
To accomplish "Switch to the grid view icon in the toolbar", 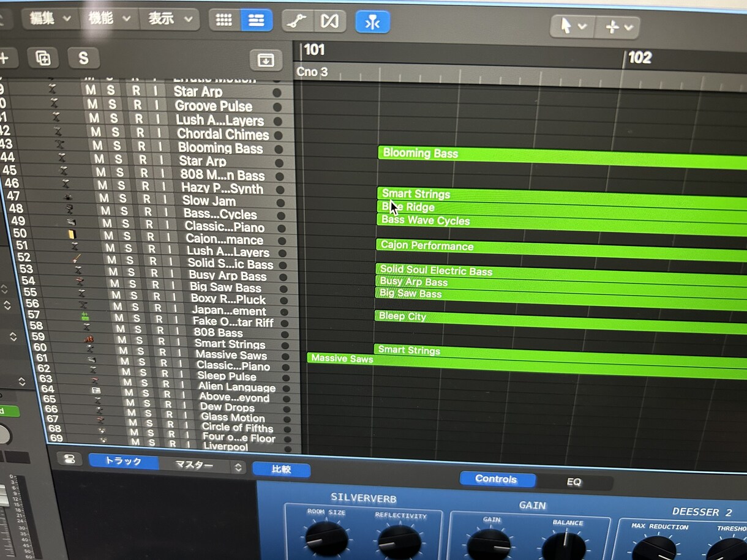I will (x=225, y=20).
